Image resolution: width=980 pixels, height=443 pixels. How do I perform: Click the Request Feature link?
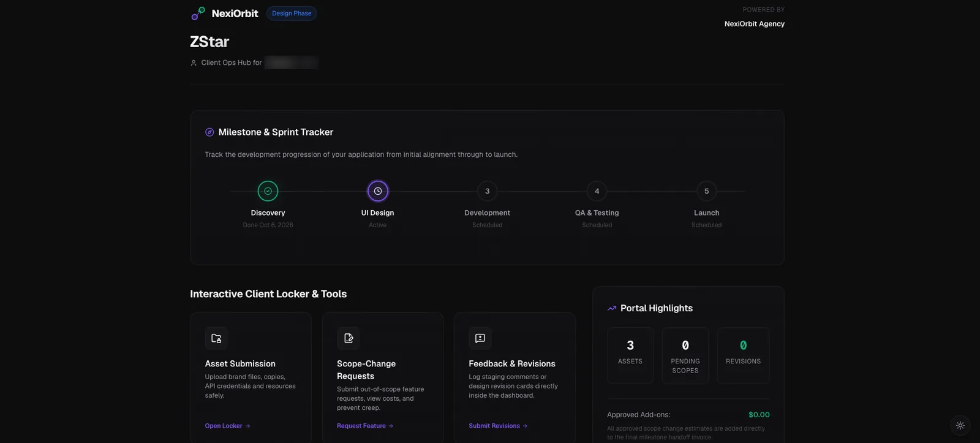point(365,426)
